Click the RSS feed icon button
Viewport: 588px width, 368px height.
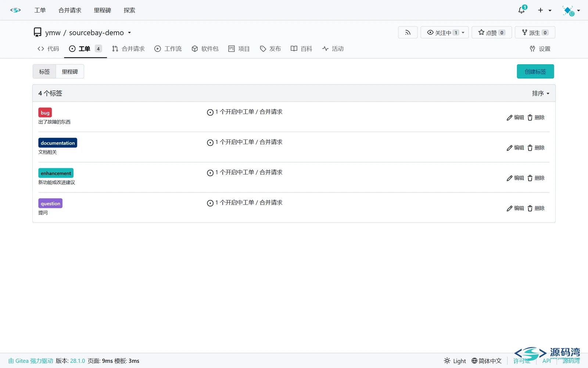point(408,32)
